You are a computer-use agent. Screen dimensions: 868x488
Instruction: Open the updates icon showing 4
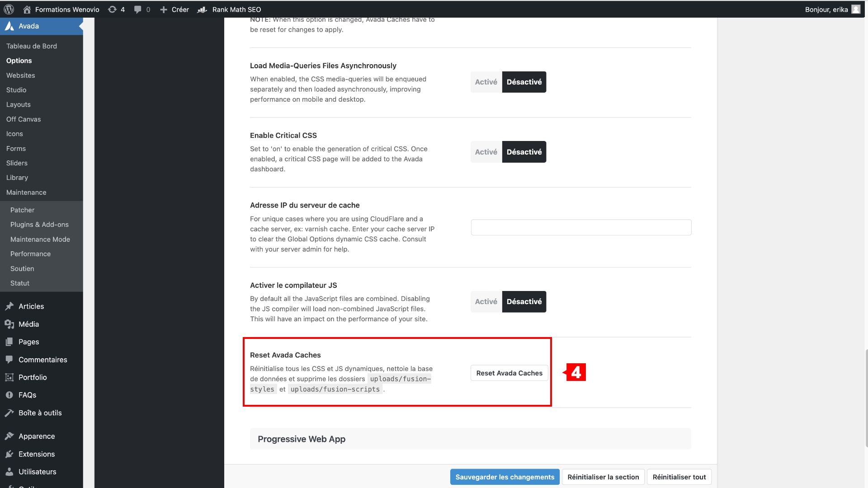pyautogui.click(x=112, y=9)
